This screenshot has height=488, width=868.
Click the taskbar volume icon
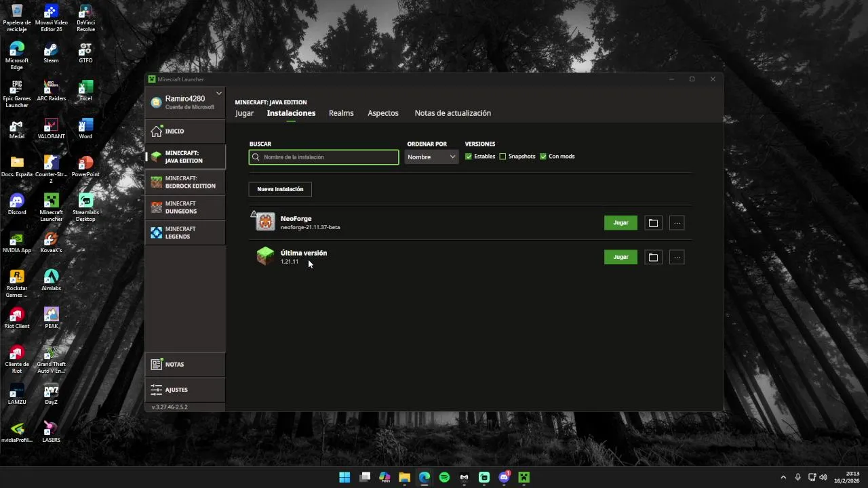pyautogui.click(x=823, y=477)
